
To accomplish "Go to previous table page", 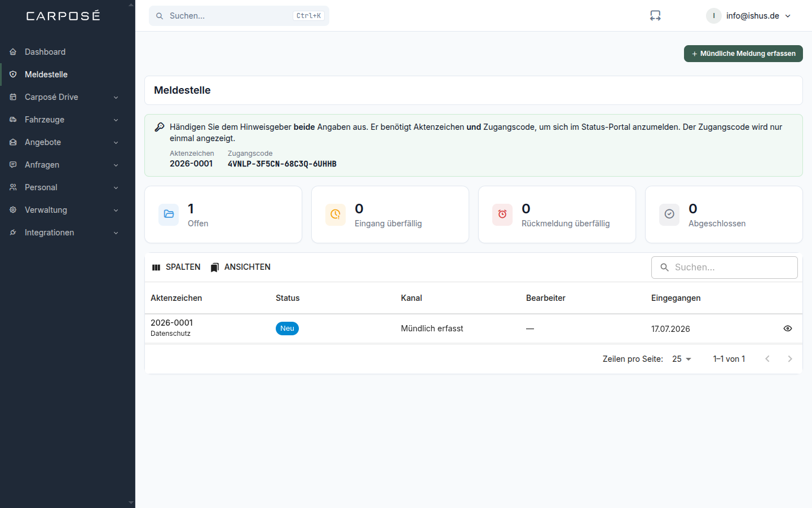I will pos(767,359).
